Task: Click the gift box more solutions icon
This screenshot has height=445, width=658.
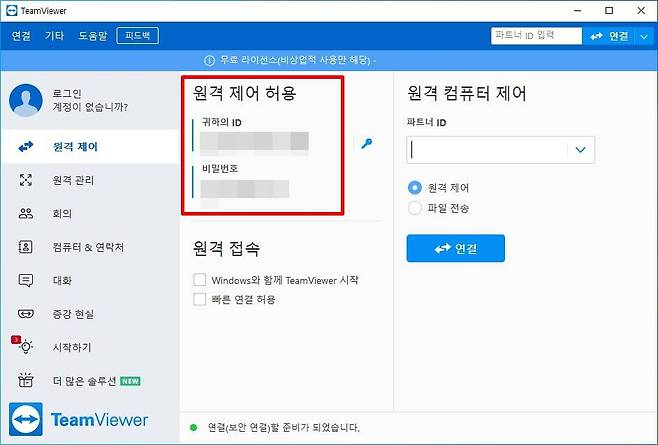Action: [26, 380]
